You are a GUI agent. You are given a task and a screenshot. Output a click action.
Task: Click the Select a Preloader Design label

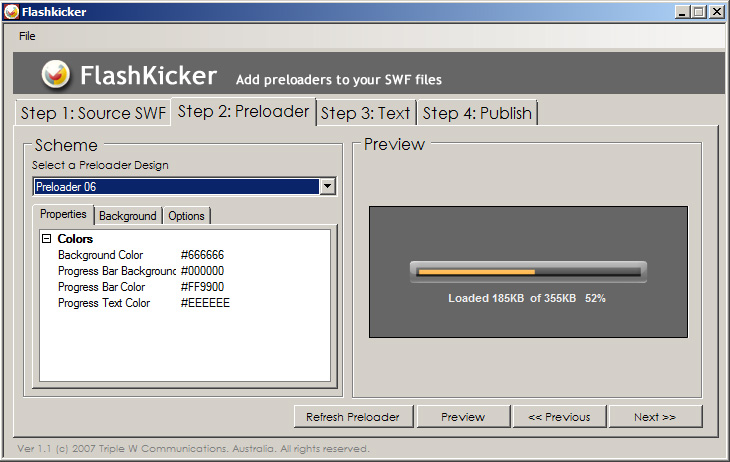100,165
